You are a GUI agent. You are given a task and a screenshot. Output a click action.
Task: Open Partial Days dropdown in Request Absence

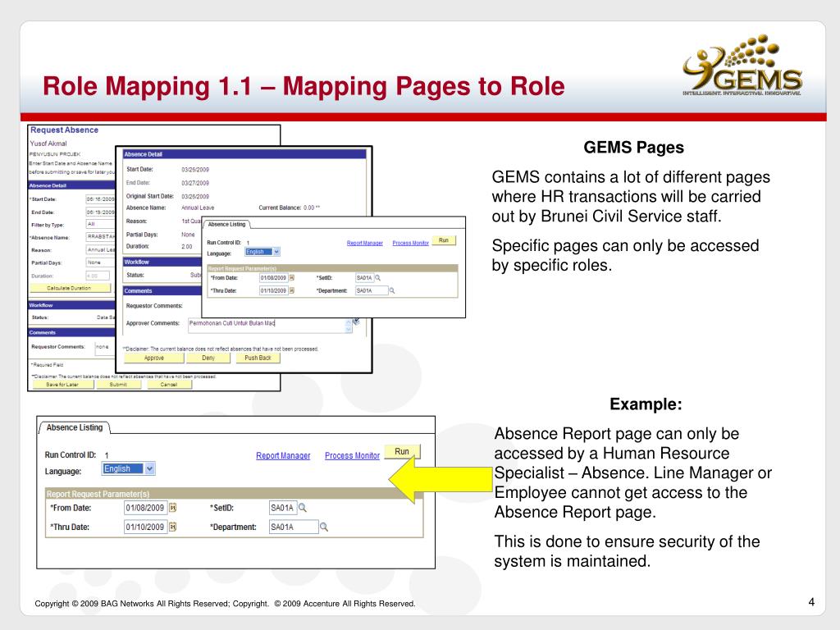(x=100, y=262)
